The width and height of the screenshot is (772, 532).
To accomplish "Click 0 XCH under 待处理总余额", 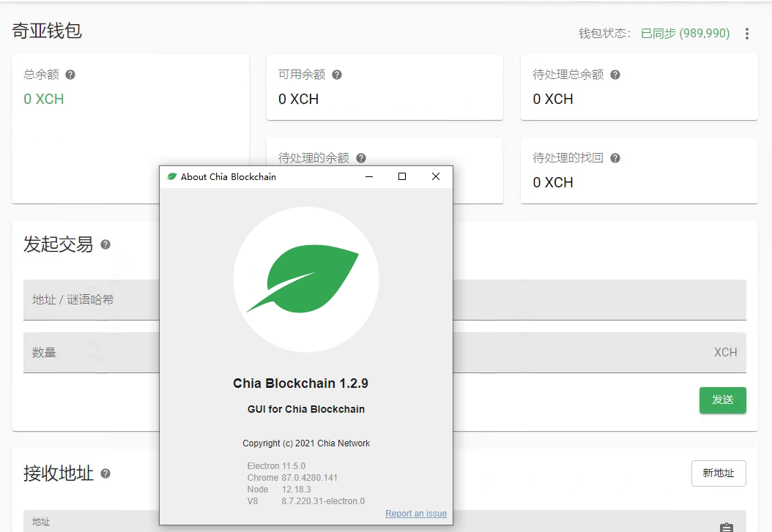I will pos(553,99).
